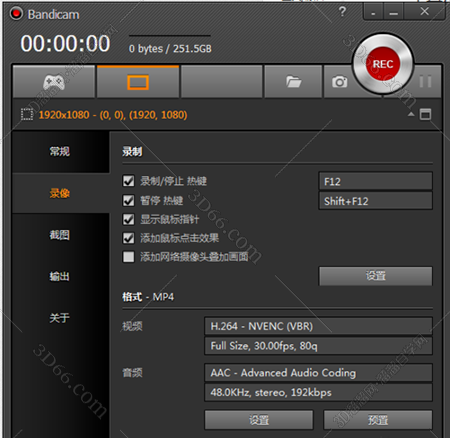Click the 设置 button under format section

coord(259,420)
